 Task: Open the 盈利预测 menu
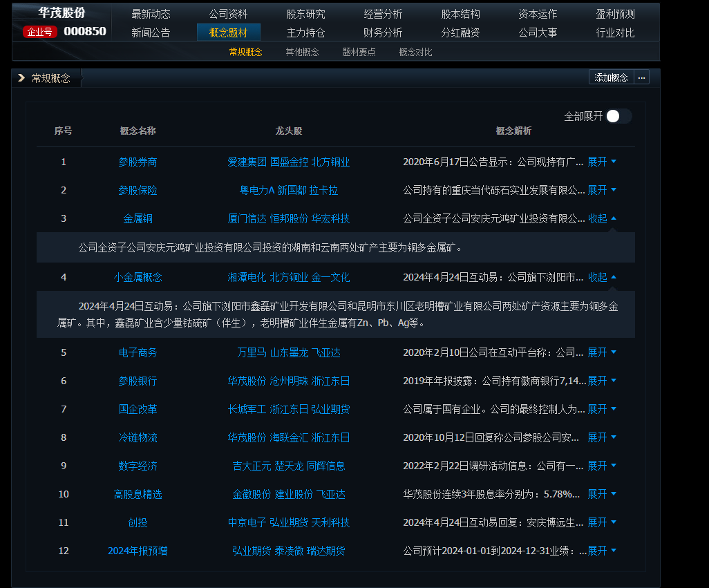coord(616,14)
